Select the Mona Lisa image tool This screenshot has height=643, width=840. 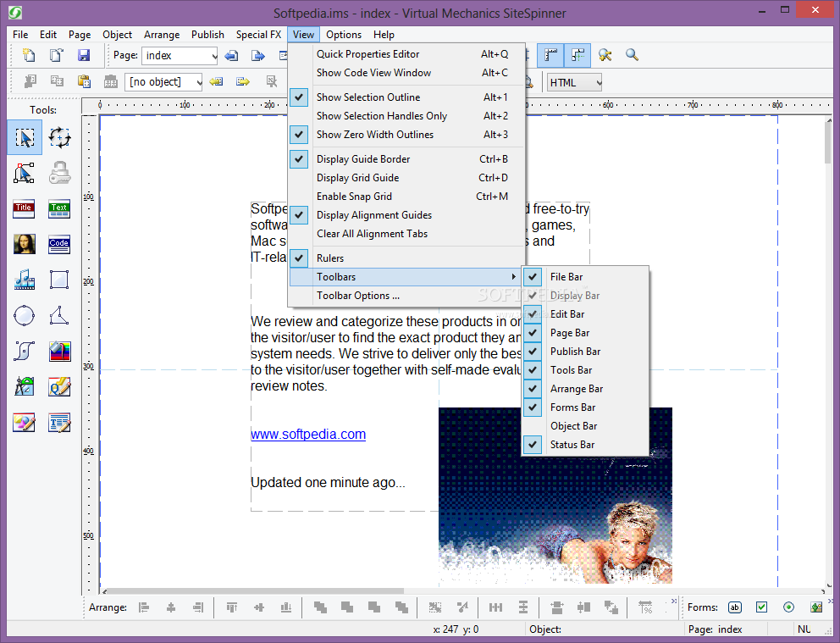tap(25, 244)
